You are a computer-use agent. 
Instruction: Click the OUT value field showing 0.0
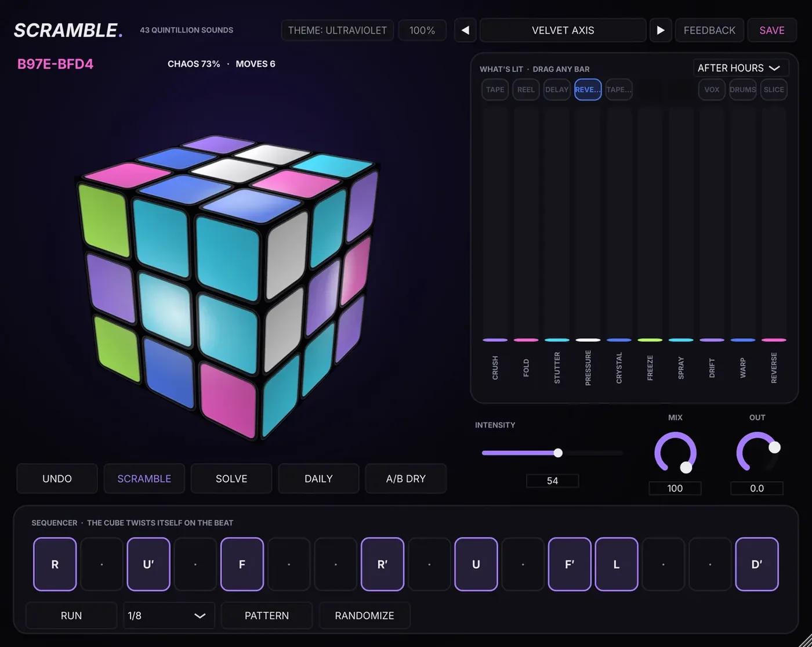pyautogui.click(x=757, y=488)
